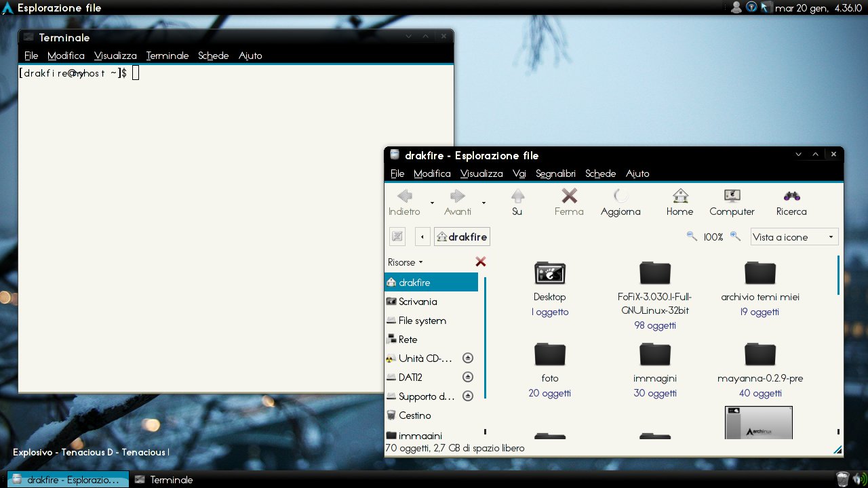Click drakfire - Esplorazio... taskbar button

pos(68,479)
